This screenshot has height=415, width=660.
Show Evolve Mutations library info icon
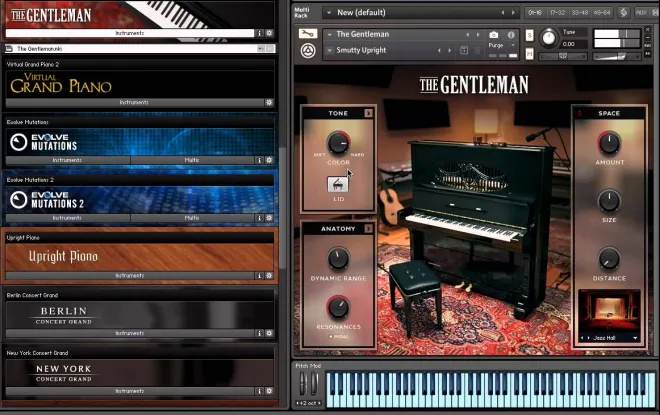259,160
